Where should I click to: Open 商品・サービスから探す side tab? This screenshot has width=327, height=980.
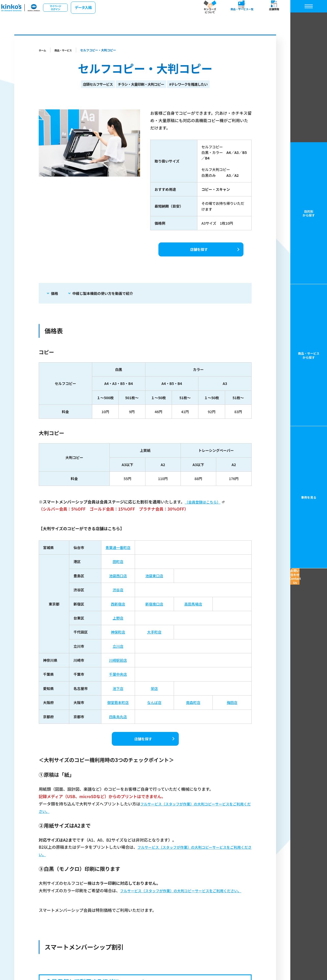pos(309,355)
